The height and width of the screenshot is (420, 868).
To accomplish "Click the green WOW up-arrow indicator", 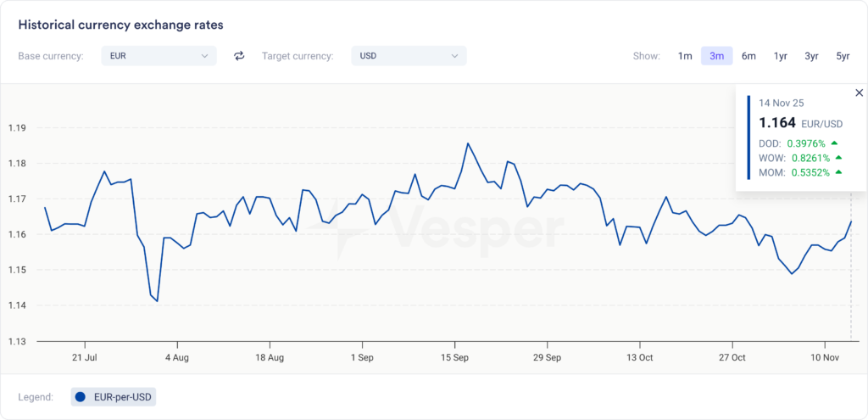I will (838, 157).
